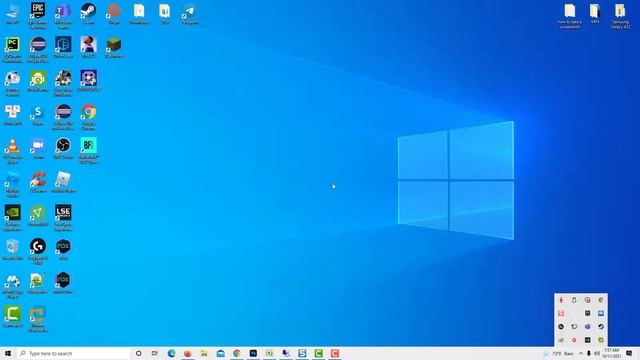The width and height of the screenshot is (640, 360).
Task: Select the CCleaner desktop shortcut
Action: [x=38, y=182]
